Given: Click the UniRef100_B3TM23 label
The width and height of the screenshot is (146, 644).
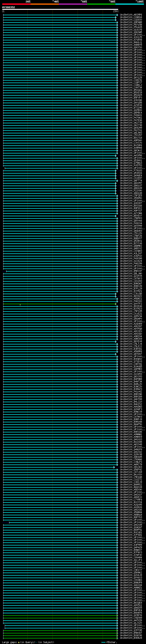Looking at the screenshot, I should pos(131,309).
